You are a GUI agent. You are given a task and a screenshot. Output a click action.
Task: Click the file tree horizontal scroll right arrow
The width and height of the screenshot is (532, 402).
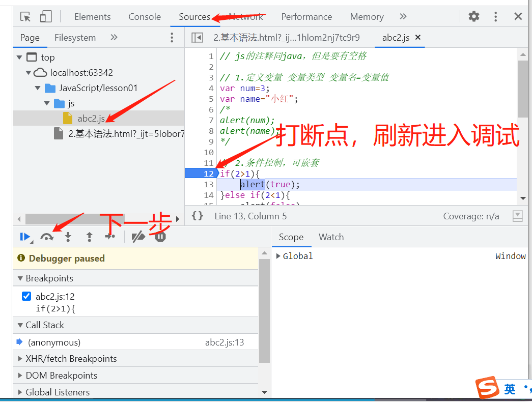(178, 219)
